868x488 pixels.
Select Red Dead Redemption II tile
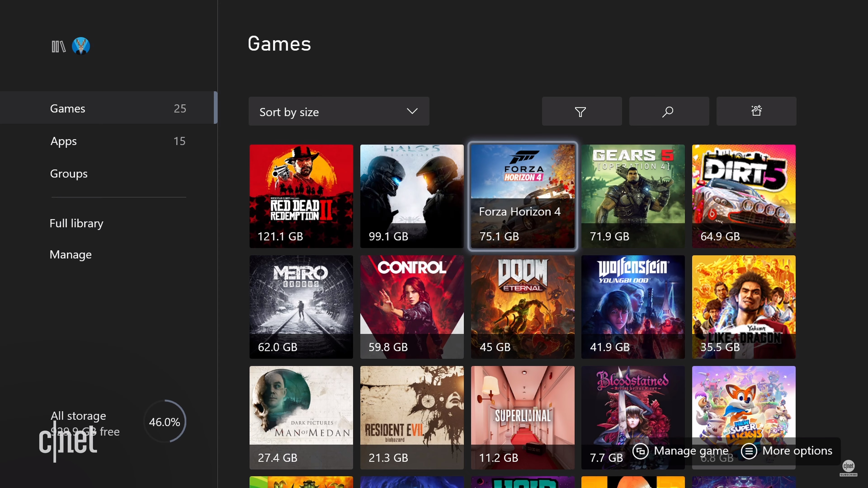(301, 196)
